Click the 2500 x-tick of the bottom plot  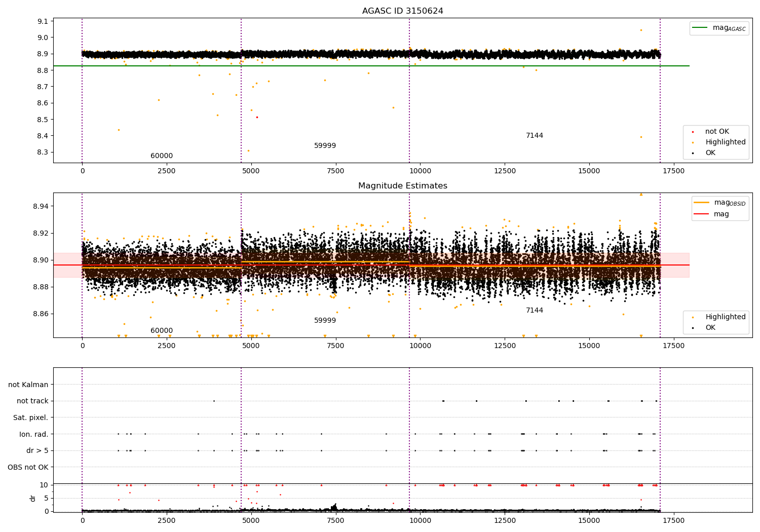(x=167, y=521)
